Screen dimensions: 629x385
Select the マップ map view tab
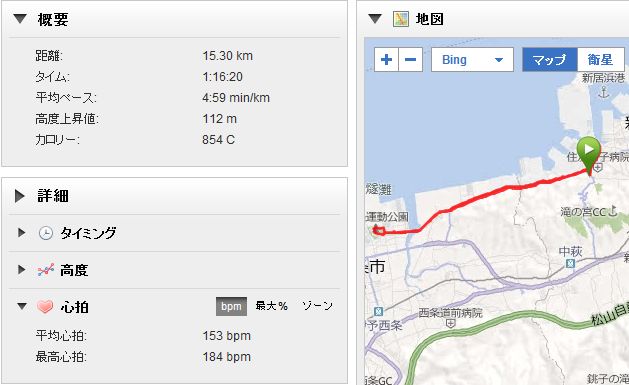[x=549, y=60]
